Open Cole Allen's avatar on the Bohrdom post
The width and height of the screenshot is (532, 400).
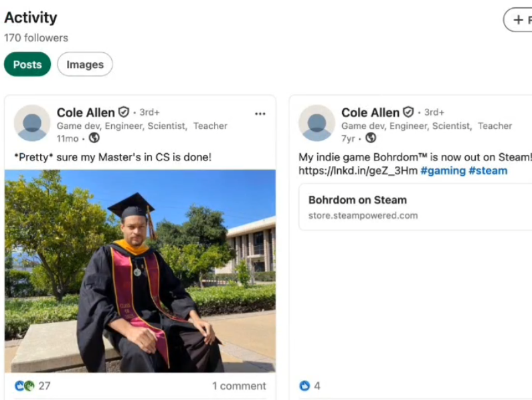[x=317, y=123]
